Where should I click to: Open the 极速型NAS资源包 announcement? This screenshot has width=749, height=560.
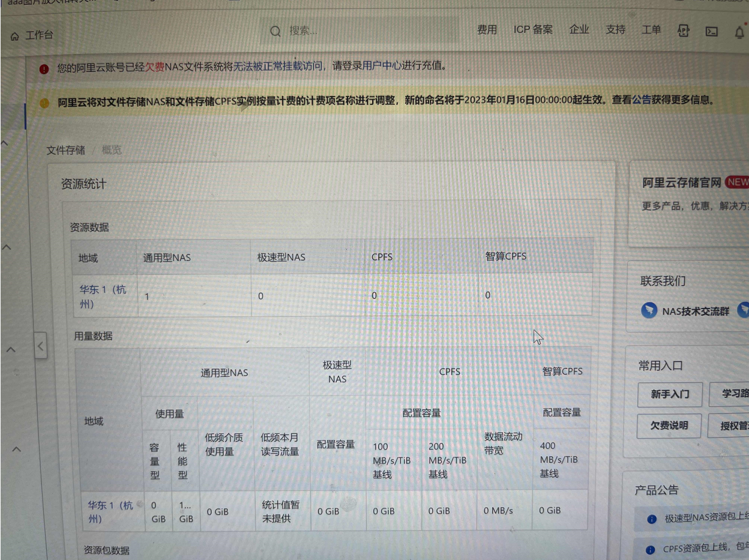coord(706,519)
